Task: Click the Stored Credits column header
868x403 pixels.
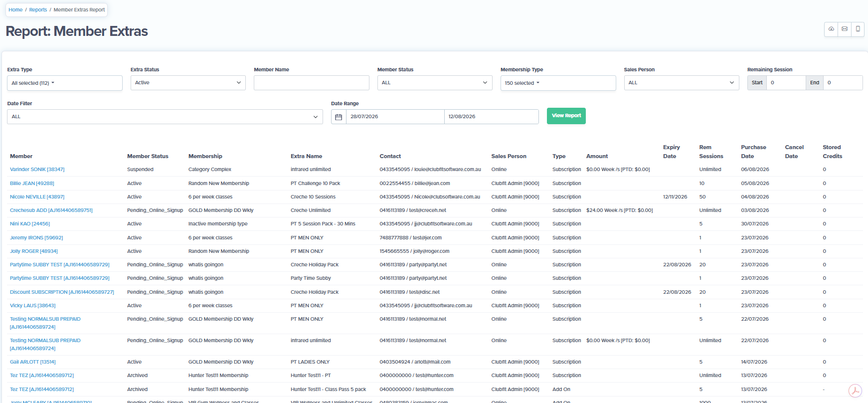Action: pyautogui.click(x=832, y=152)
